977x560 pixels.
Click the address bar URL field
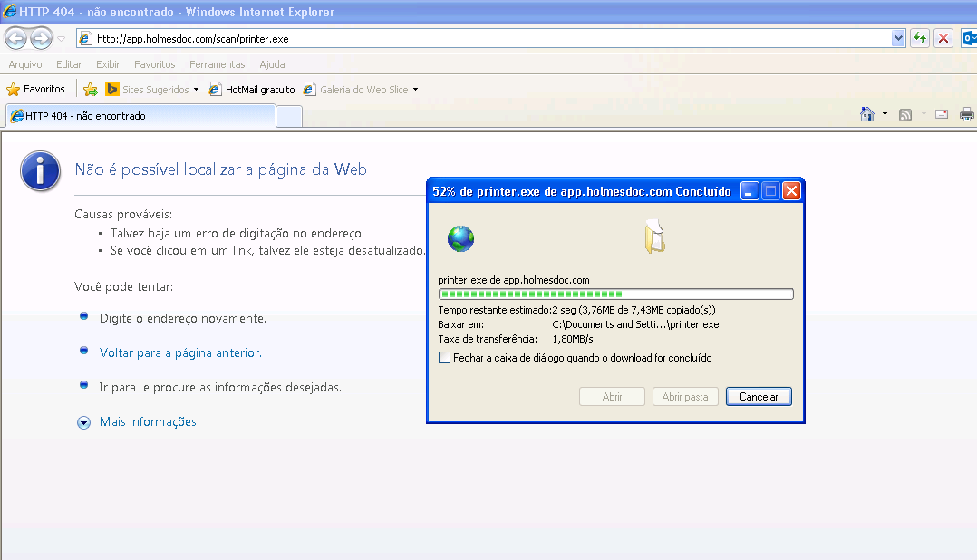[x=492, y=39]
